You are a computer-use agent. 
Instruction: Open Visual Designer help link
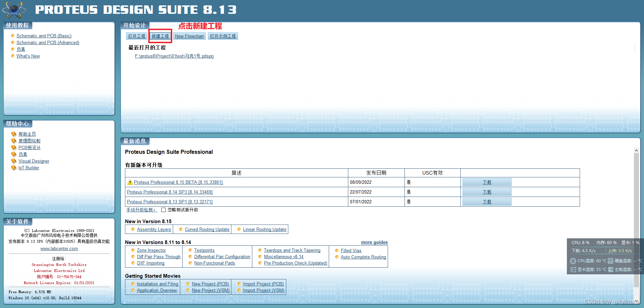coord(34,161)
